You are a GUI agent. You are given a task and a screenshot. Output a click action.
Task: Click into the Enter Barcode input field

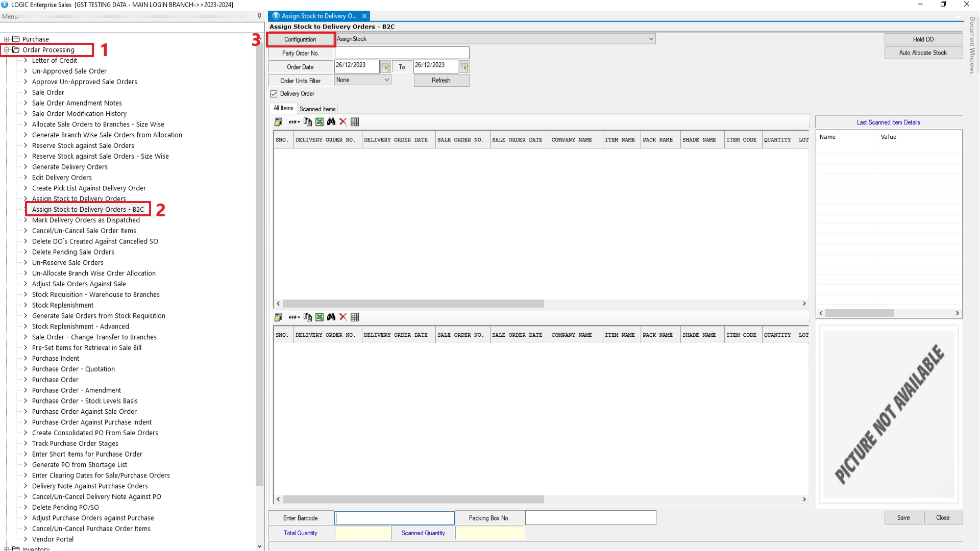pos(394,518)
